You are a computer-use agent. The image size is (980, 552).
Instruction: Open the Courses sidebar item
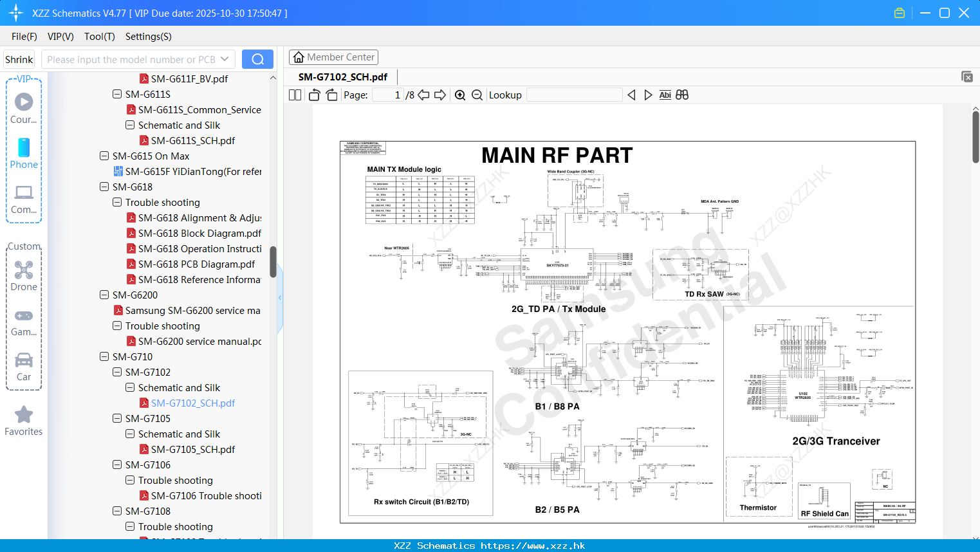tap(24, 108)
